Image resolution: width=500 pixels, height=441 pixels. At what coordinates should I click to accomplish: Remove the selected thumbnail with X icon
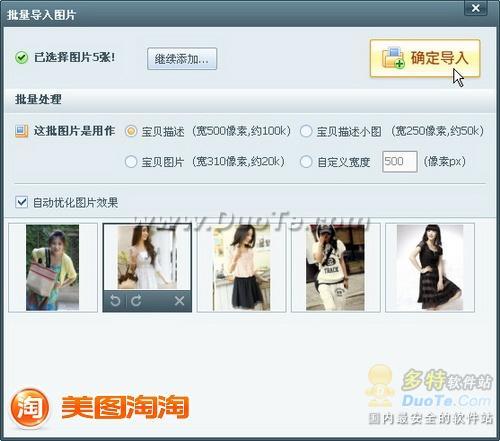click(x=179, y=301)
